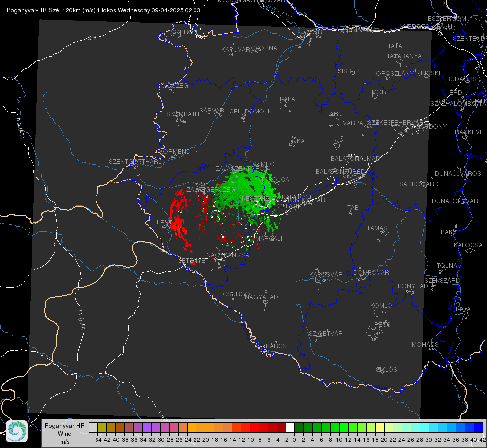This screenshot has width=487, height=448.
Task: Click the '18' legend value label
Action: pyautogui.click(x=375, y=440)
